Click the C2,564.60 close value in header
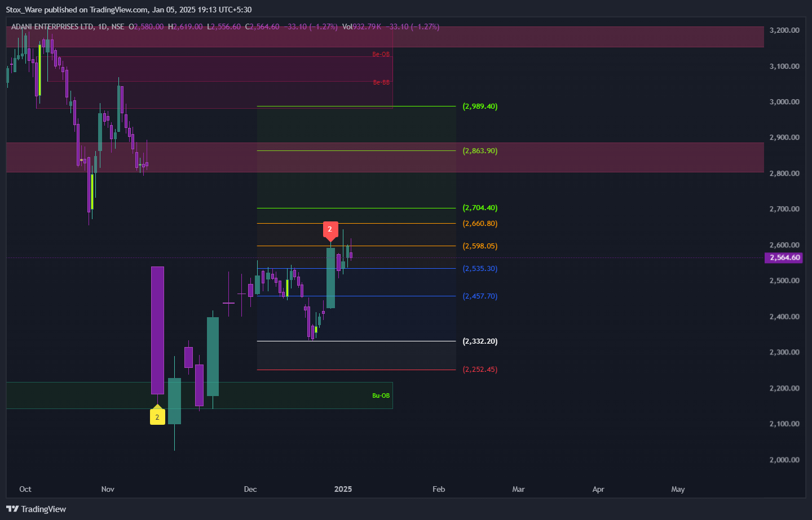 [262, 26]
